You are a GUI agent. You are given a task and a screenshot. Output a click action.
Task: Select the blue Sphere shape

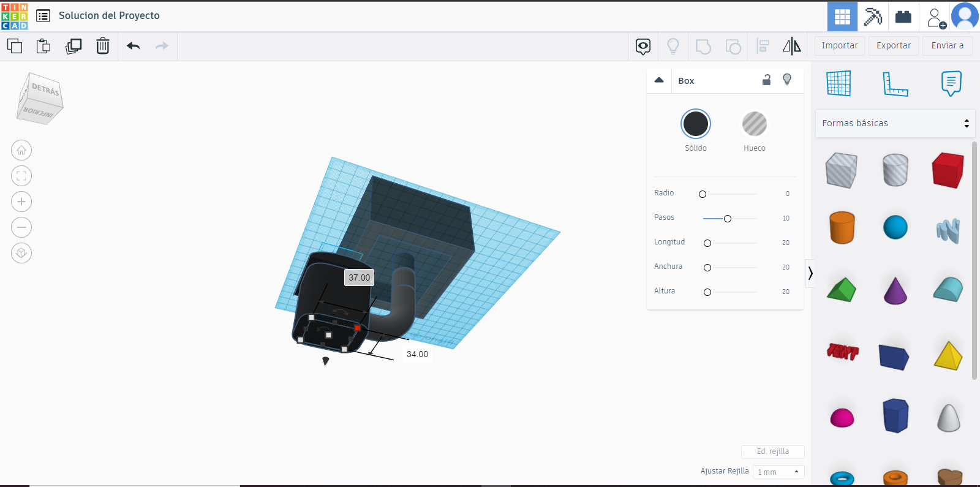click(895, 227)
